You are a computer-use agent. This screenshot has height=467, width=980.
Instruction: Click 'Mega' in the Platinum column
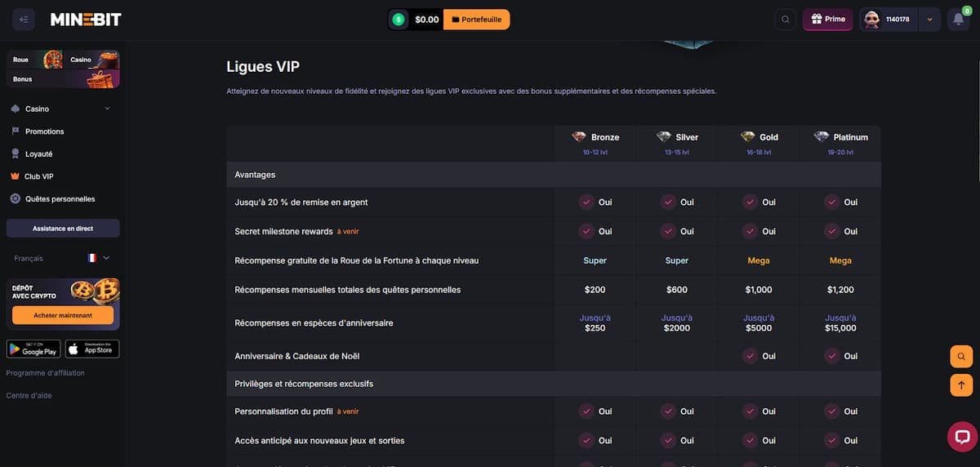pos(840,260)
